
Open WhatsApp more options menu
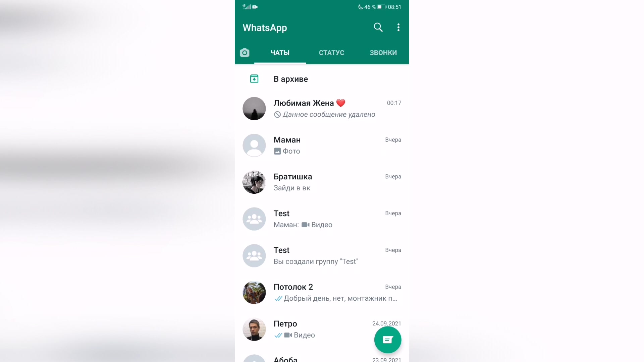398,27
